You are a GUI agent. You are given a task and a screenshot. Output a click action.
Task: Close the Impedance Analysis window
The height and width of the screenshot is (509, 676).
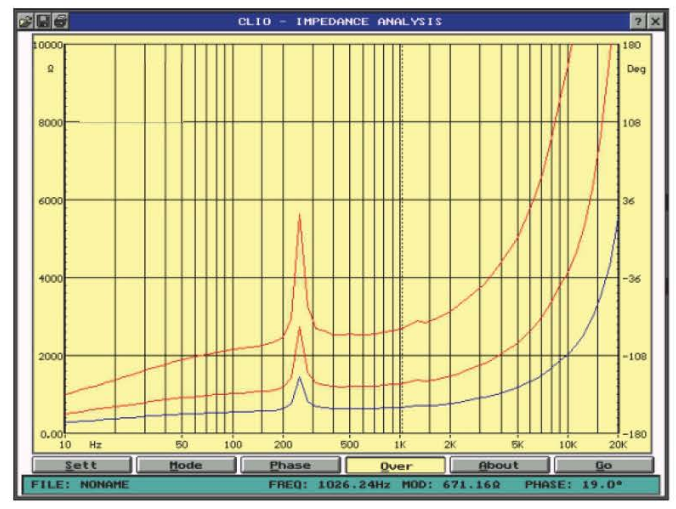click(655, 20)
